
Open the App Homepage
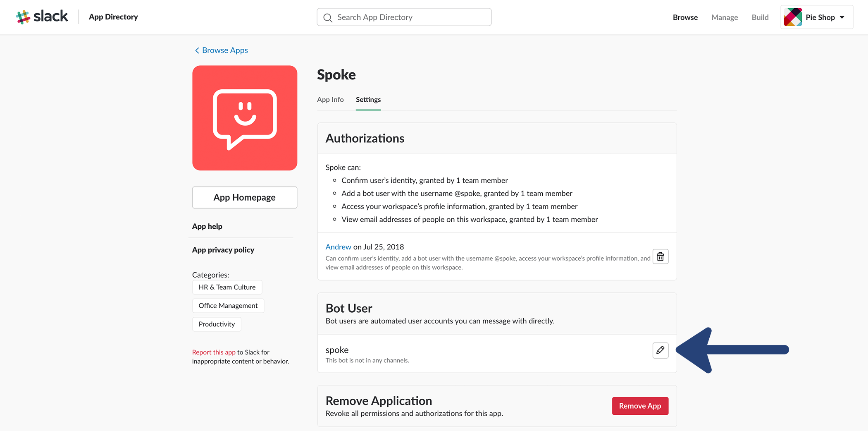(x=244, y=197)
